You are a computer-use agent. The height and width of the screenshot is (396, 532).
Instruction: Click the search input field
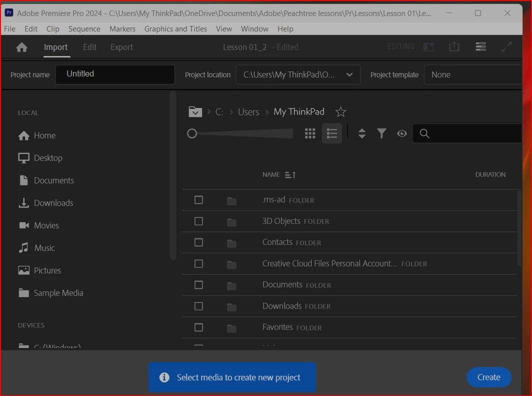click(x=467, y=133)
